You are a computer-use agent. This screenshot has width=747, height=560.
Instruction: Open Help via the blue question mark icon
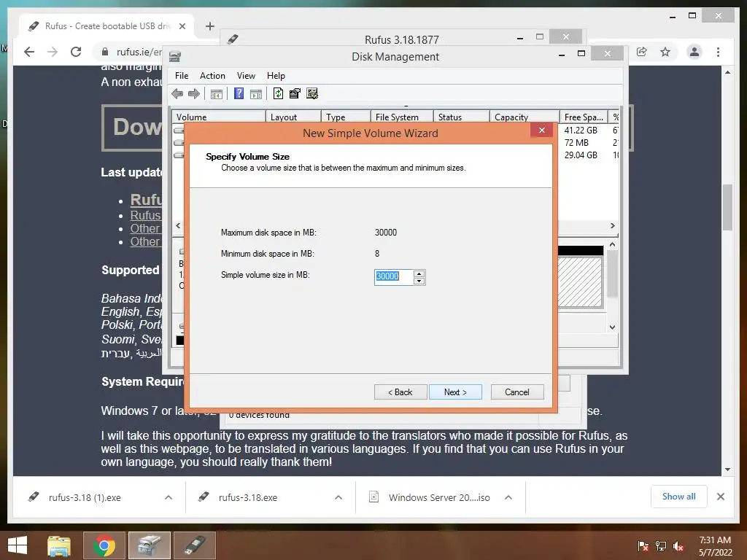(x=239, y=93)
